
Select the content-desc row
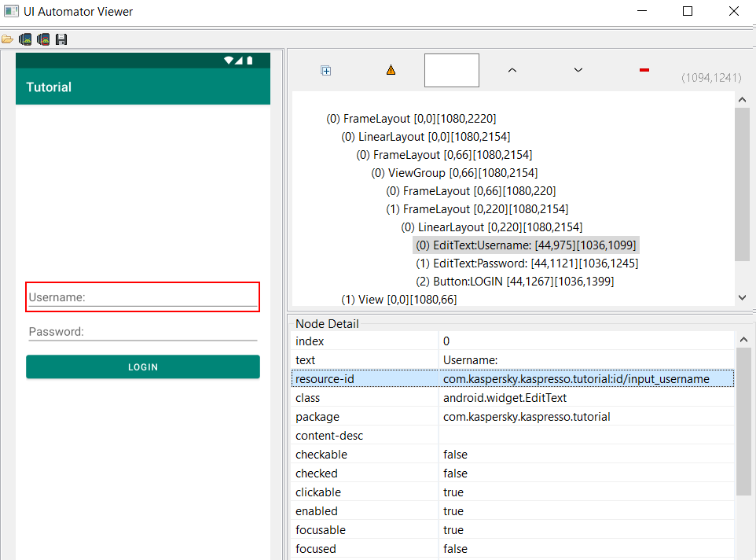tap(513, 436)
